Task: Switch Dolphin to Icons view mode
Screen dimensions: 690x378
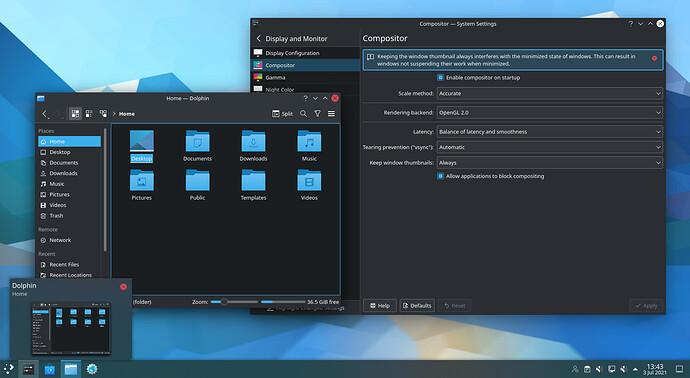Action: (75, 114)
